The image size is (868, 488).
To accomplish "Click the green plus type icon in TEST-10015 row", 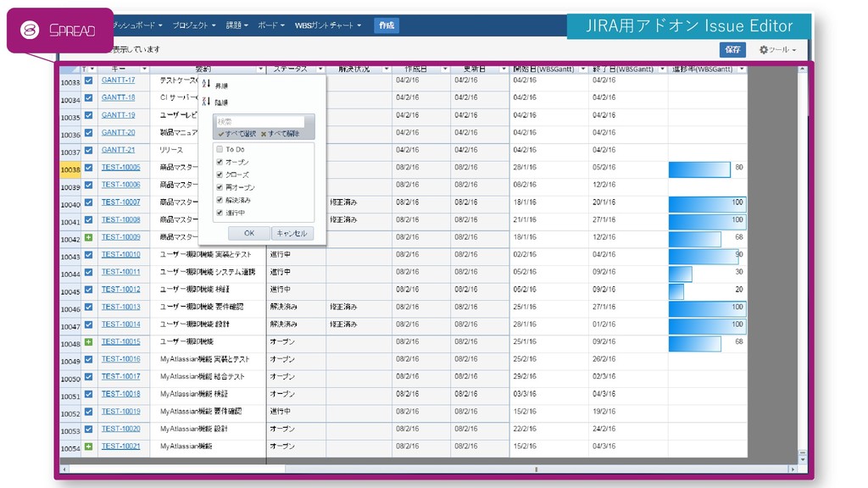I will coord(88,342).
